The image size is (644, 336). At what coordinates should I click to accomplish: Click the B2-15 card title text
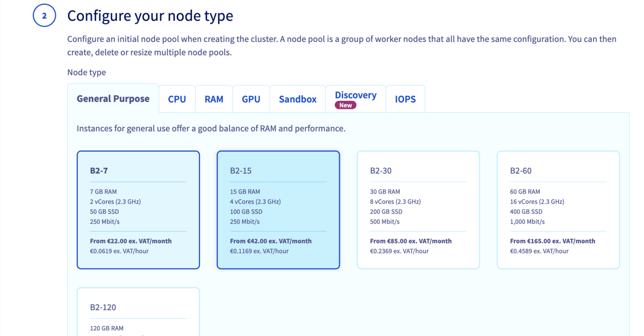(240, 171)
